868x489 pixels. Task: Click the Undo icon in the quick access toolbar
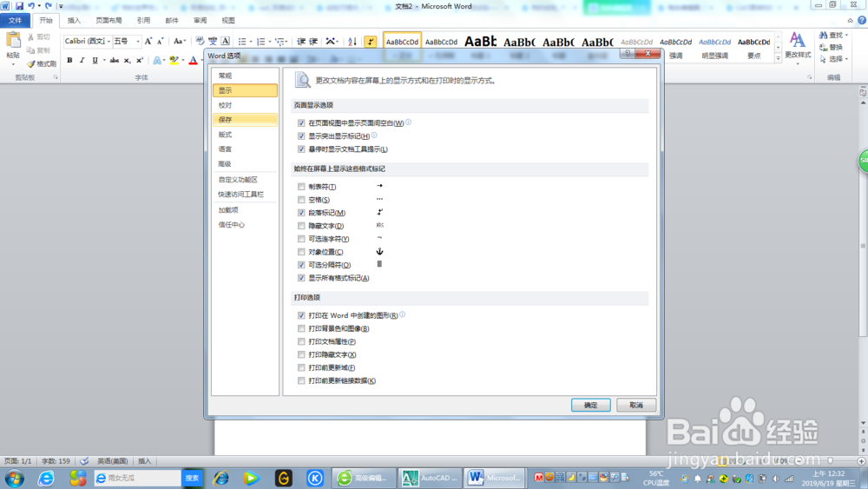[x=31, y=6]
